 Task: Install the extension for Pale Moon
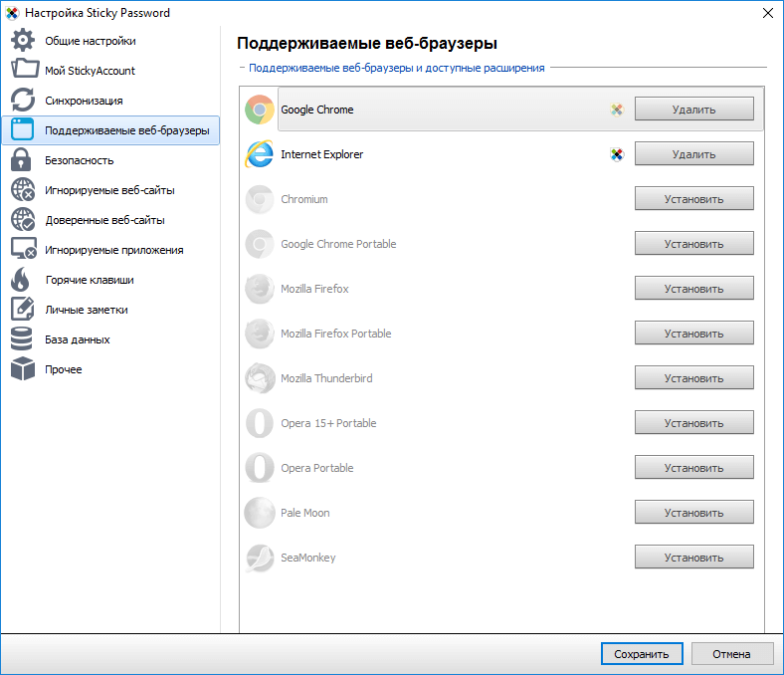coord(693,513)
